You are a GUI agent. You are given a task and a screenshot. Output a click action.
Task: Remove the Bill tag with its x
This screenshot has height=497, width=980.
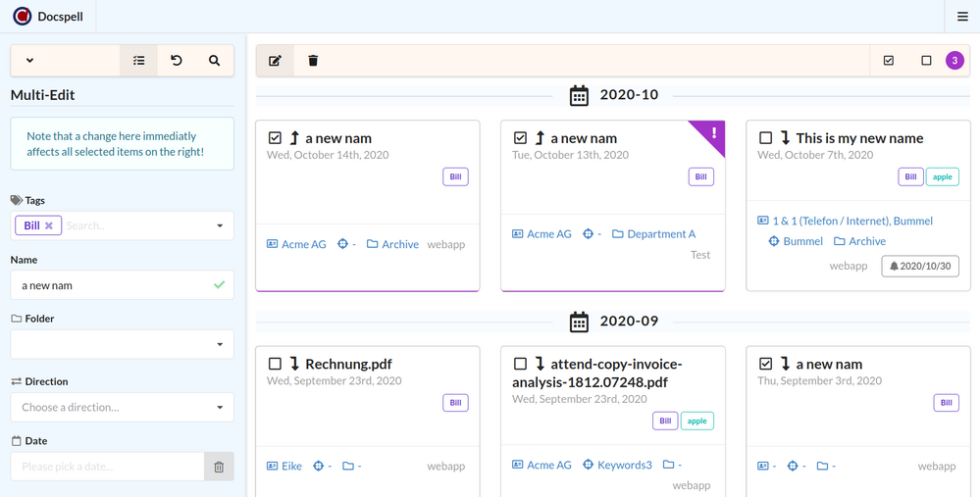coord(49,225)
